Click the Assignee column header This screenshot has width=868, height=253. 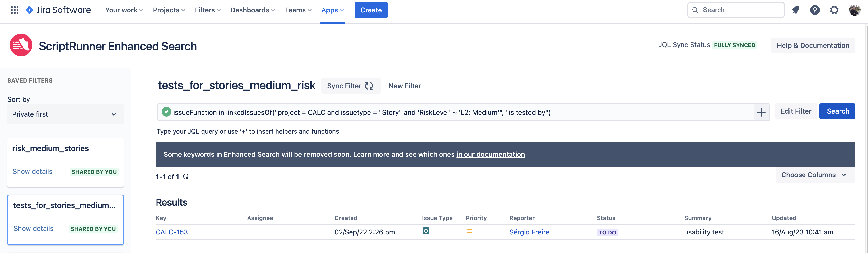click(260, 218)
